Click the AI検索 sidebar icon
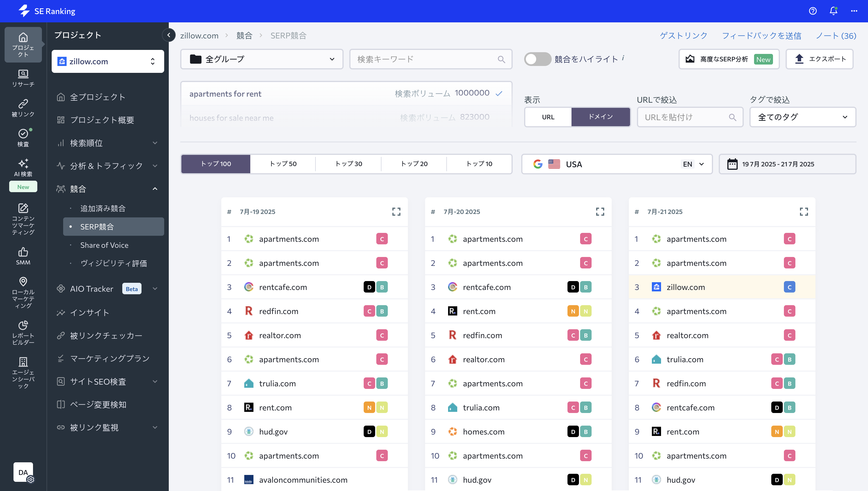The height and width of the screenshot is (491, 868). [x=23, y=167]
